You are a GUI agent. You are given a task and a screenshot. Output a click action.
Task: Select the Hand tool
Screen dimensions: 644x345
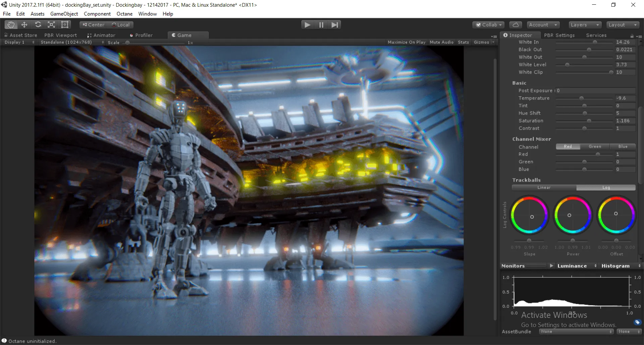(x=11, y=24)
